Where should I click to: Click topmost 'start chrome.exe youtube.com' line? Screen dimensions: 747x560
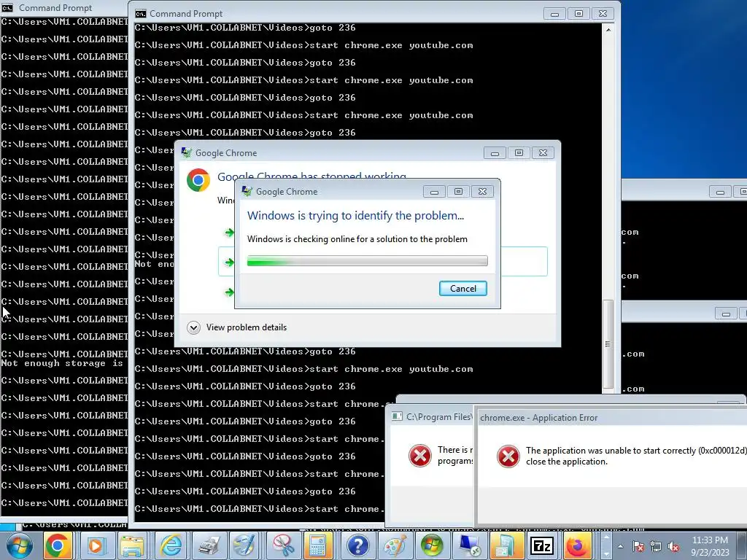[x=391, y=45]
